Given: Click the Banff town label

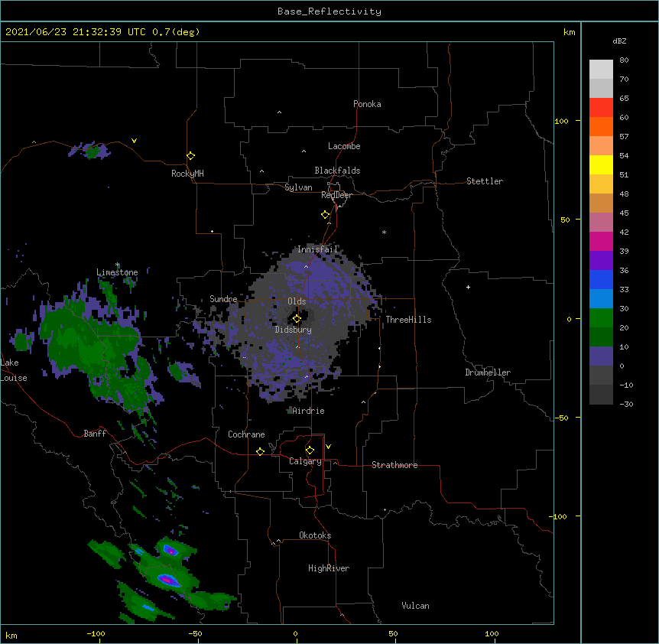Looking at the screenshot, I should [95, 434].
